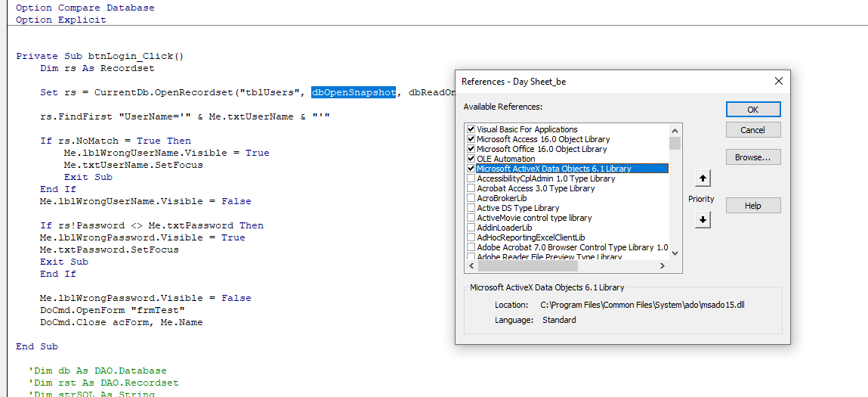The width and height of the screenshot is (868, 397).
Task: Check the AcroBrokerLib reference
Action: point(471,198)
